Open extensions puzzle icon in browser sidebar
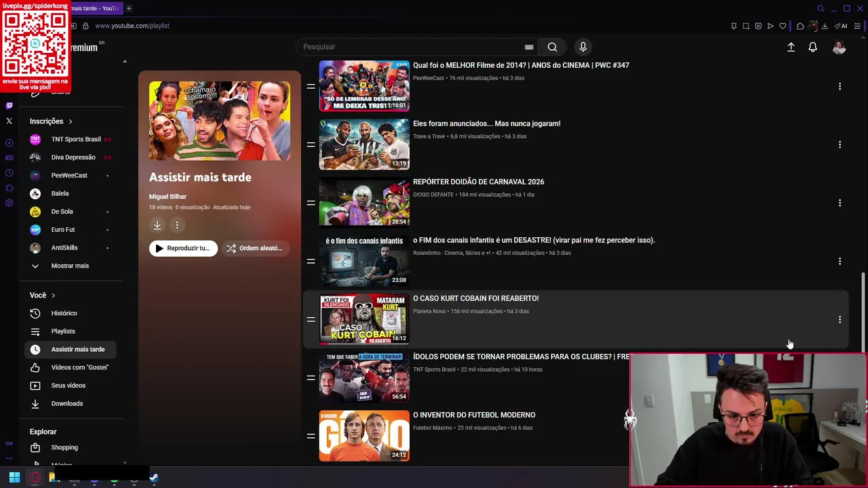The width and height of the screenshot is (868, 488). [9, 188]
